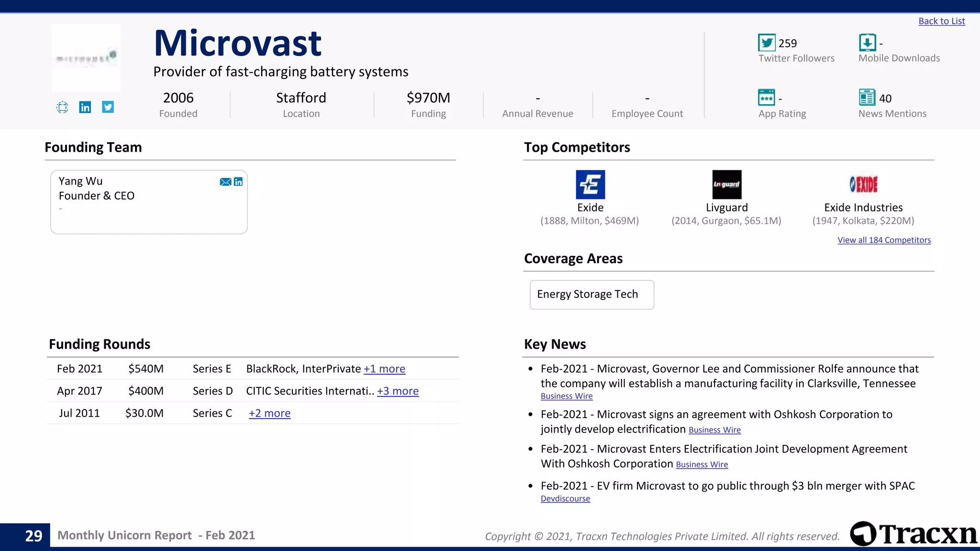Email Yang Wu via envelope icon
The width and height of the screenshot is (980, 551).
pyautogui.click(x=225, y=182)
